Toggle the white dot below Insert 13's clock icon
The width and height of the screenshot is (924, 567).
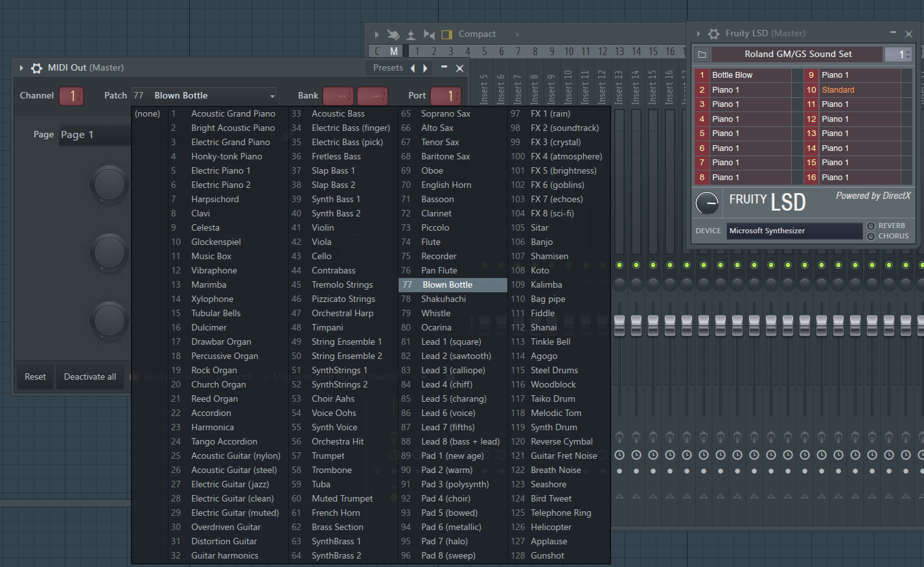619,471
